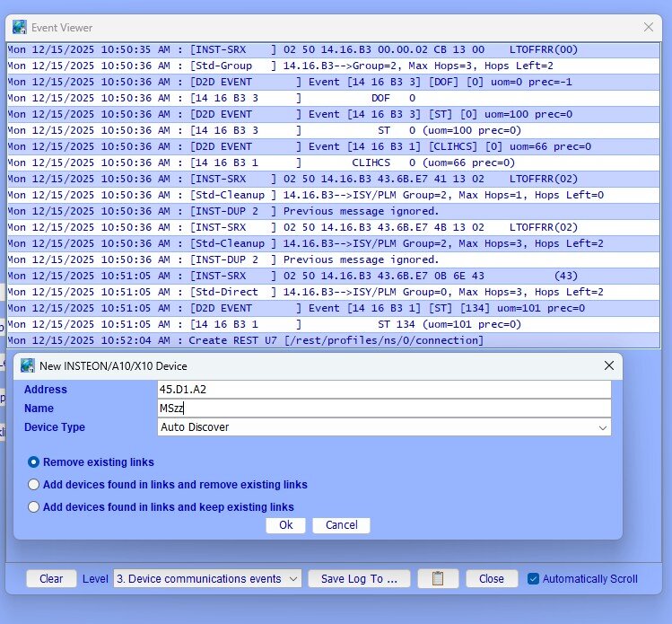Click the Event Viewer globe icon
The image size is (672, 624).
(19, 27)
